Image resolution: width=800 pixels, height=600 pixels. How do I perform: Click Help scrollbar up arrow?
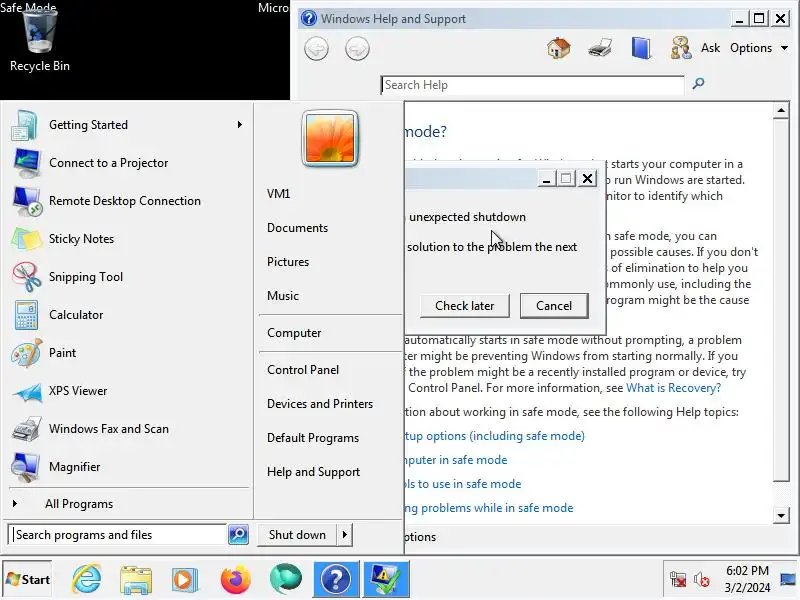(781, 110)
